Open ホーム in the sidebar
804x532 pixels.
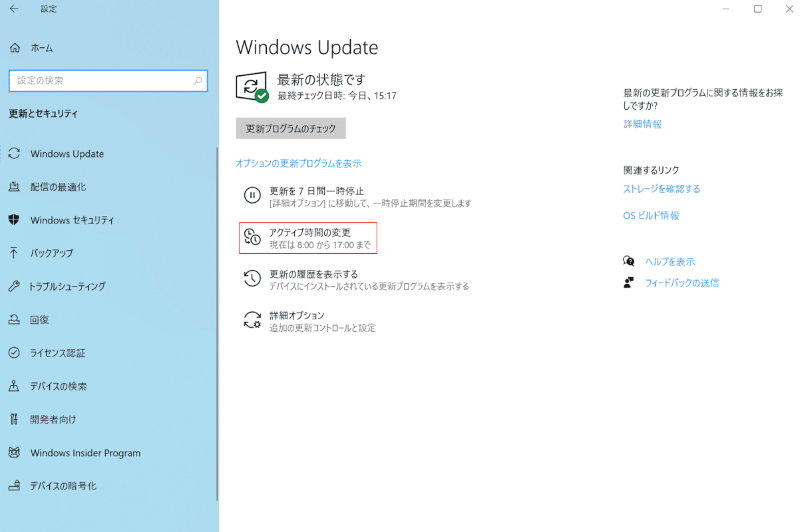41,48
